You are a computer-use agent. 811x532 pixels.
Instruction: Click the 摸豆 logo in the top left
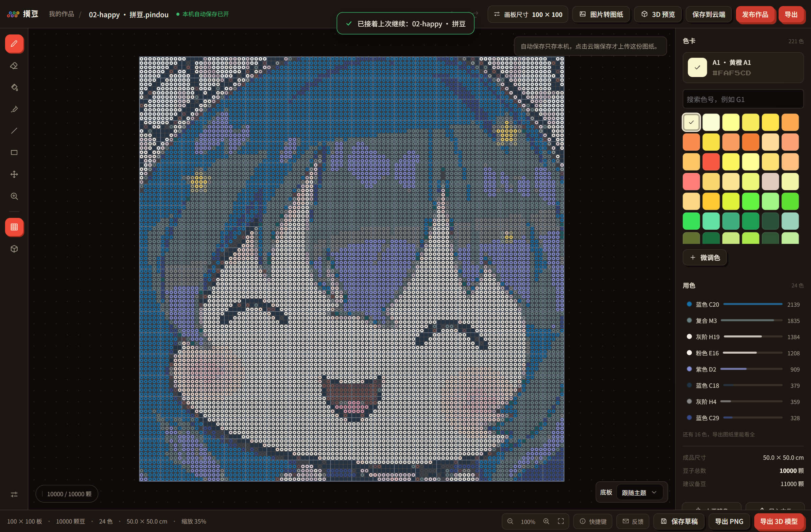[23, 14]
